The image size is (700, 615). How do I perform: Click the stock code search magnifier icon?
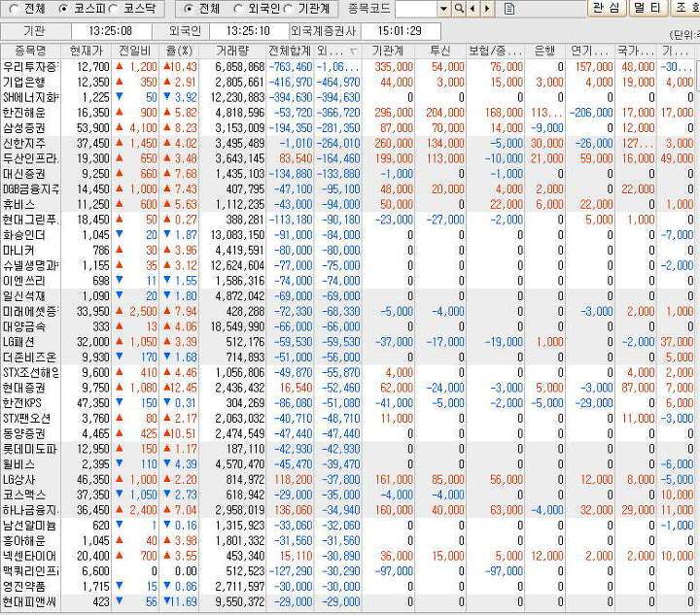[x=459, y=9]
